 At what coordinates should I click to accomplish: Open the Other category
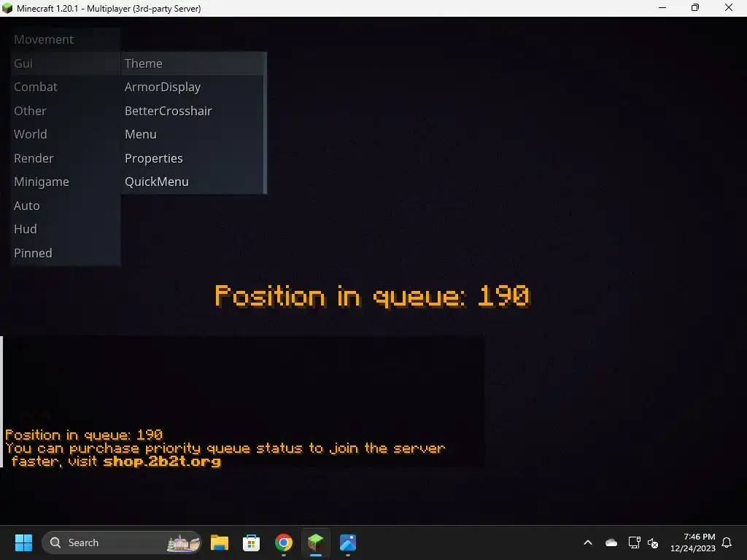(65, 111)
